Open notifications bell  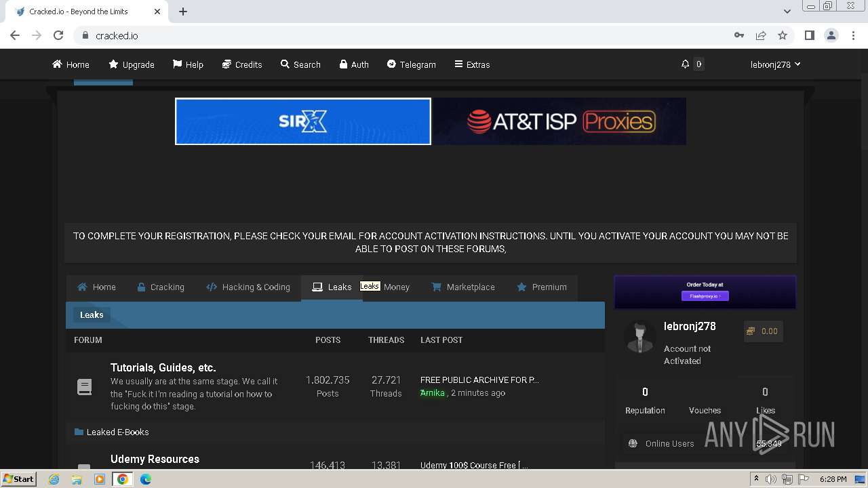pyautogui.click(x=685, y=64)
